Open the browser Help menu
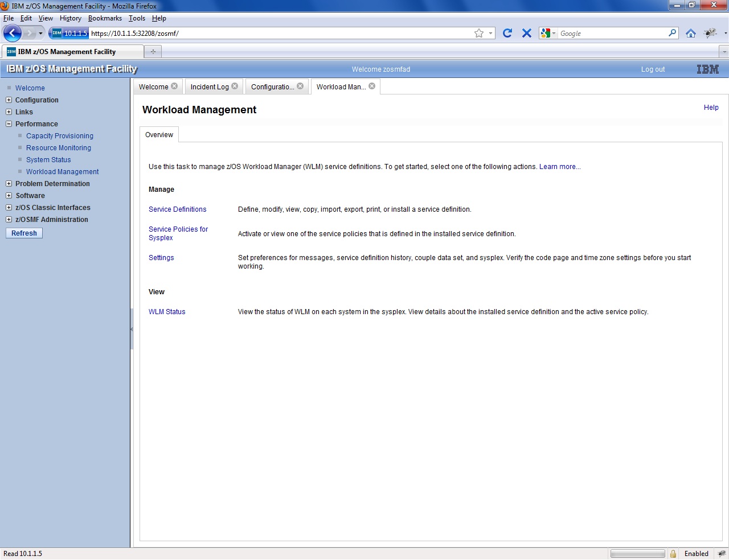The width and height of the screenshot is (729, 560). [159, 18]
